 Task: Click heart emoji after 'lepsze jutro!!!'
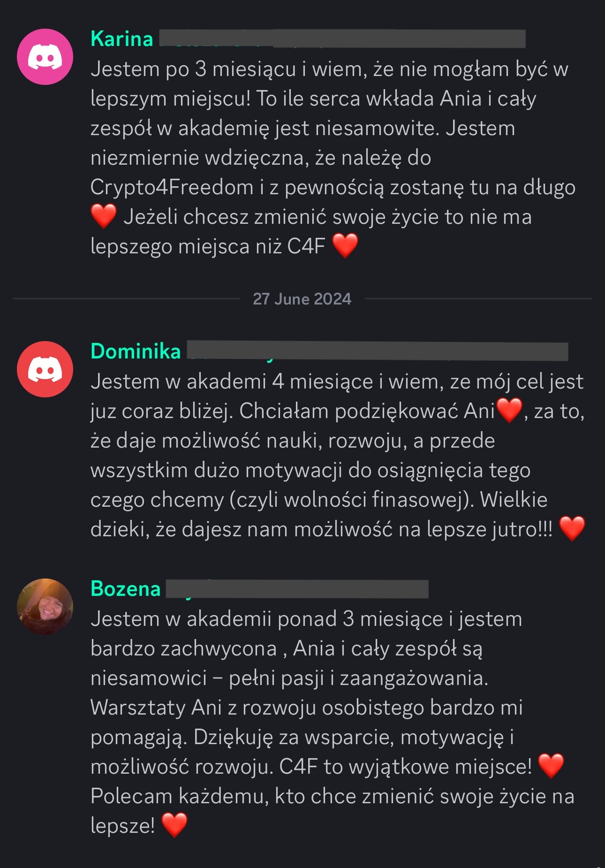[572, 529]
